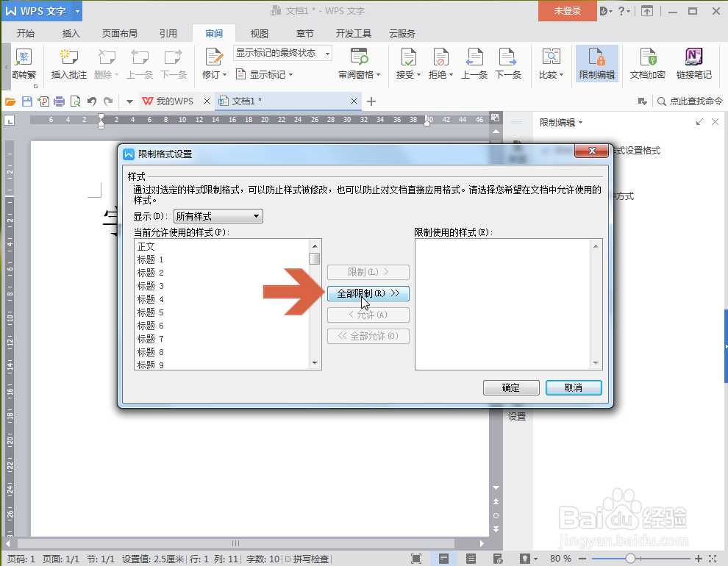Click the zoom out minus button
The height and width of the screenshot is (566, 728).
coord(582,559)
